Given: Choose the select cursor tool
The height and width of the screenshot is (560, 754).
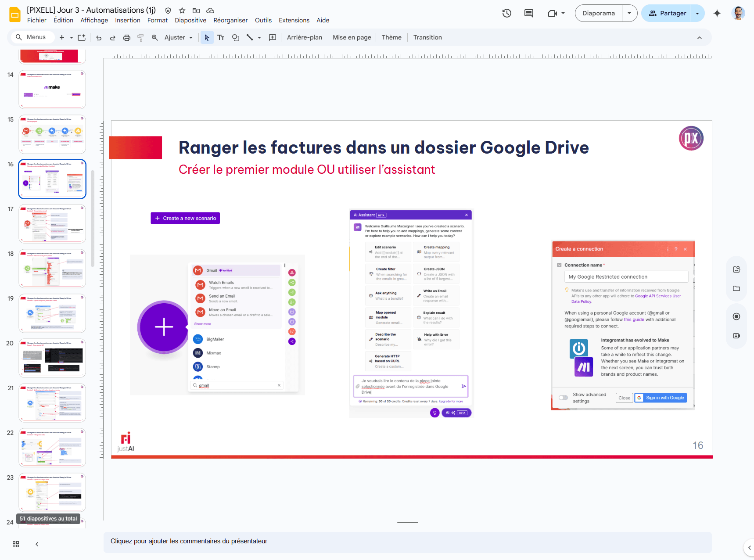Looking at the screenshot, I should 207,37.
